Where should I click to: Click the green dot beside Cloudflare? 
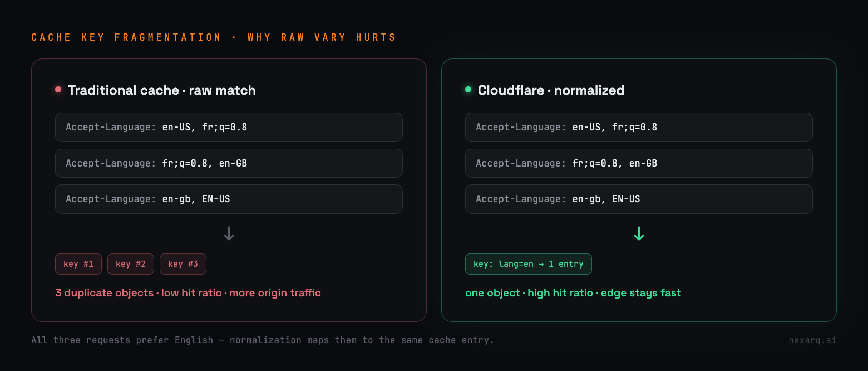coord(468,90)
